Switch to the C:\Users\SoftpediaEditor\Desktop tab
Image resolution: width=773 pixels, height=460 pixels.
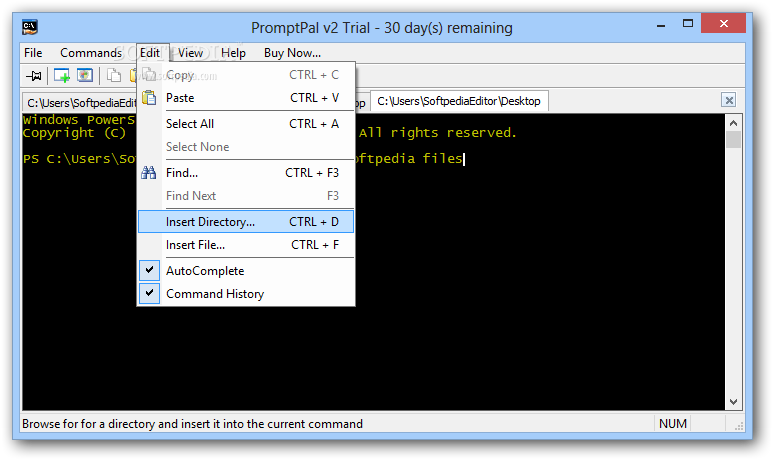click(459, 101)
